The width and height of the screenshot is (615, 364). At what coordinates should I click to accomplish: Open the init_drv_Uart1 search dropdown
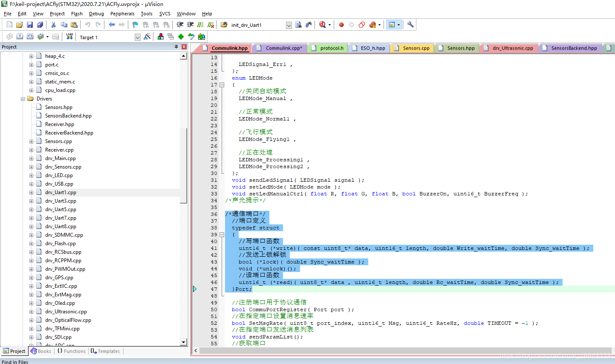(x=289, y=25)
